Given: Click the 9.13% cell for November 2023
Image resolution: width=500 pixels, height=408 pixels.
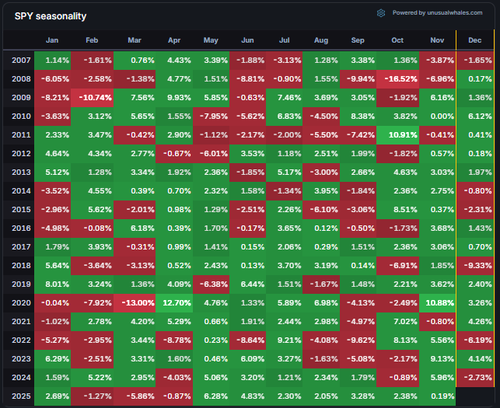Looking at the screenshot, I should tap(437, 359).
